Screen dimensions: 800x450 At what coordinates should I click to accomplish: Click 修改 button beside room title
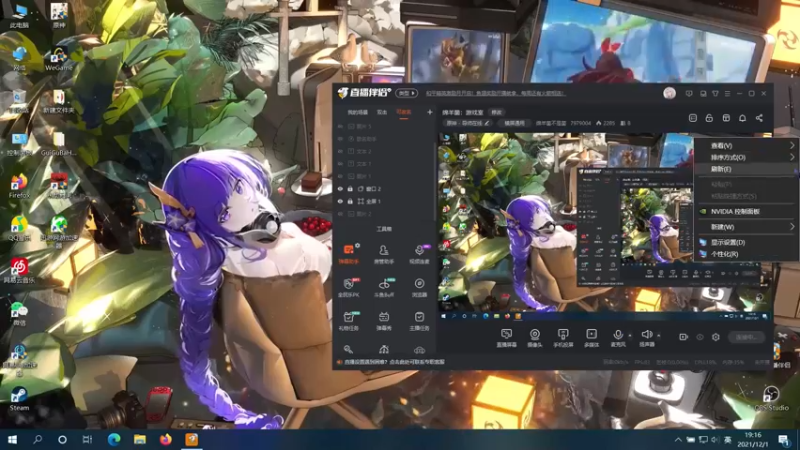pos(496,112)
